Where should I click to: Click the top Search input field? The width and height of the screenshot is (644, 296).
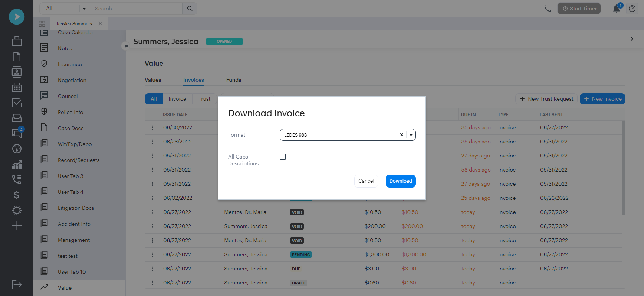tap(137, 9)
